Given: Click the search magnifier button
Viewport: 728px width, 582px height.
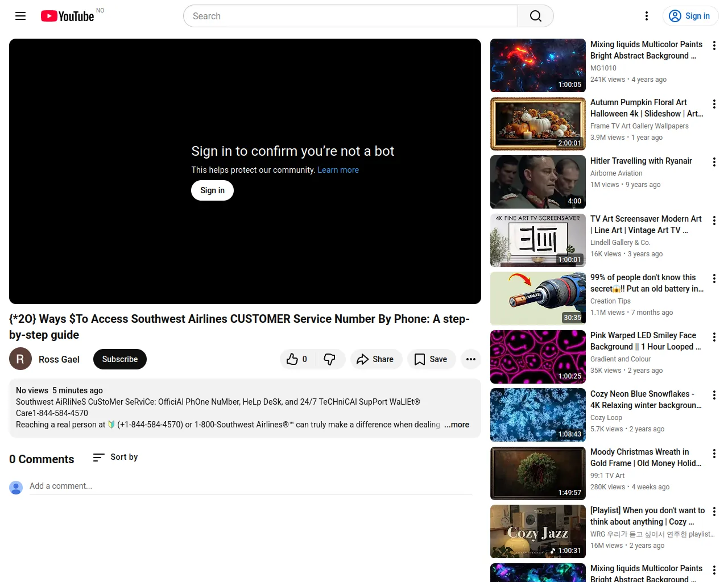Looking at the screenshot, I should click(536, 16).
